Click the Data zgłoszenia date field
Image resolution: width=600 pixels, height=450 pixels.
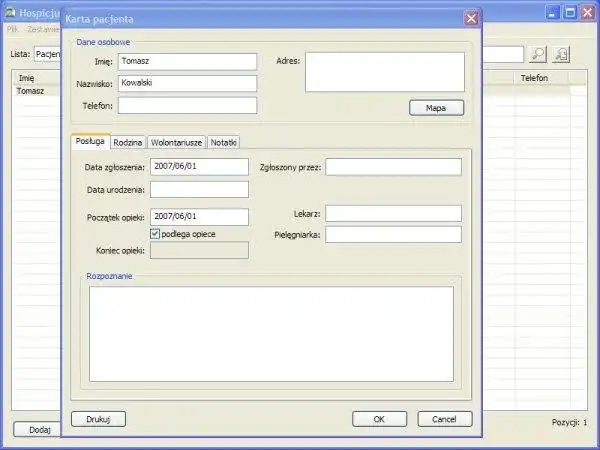199,167
